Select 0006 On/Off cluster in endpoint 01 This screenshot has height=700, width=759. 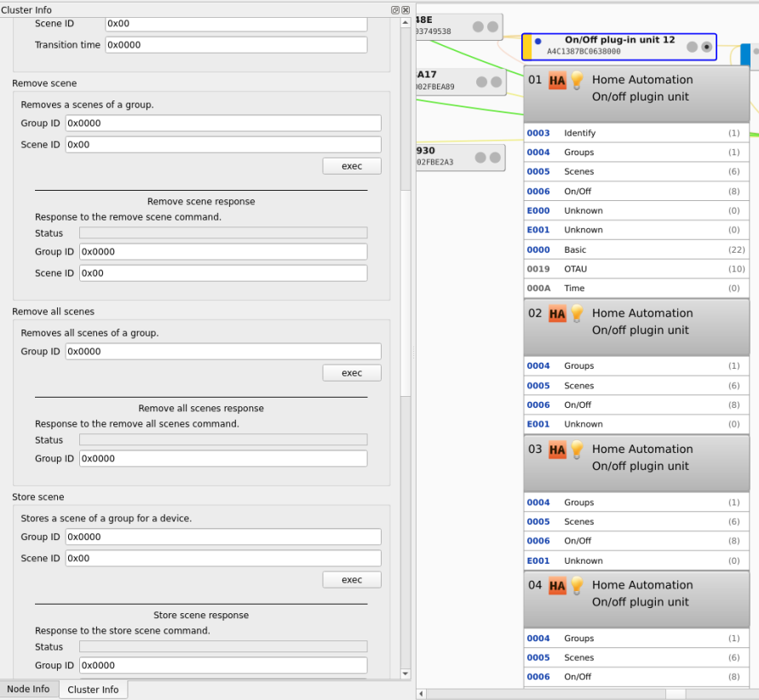(x=636, y=192)
